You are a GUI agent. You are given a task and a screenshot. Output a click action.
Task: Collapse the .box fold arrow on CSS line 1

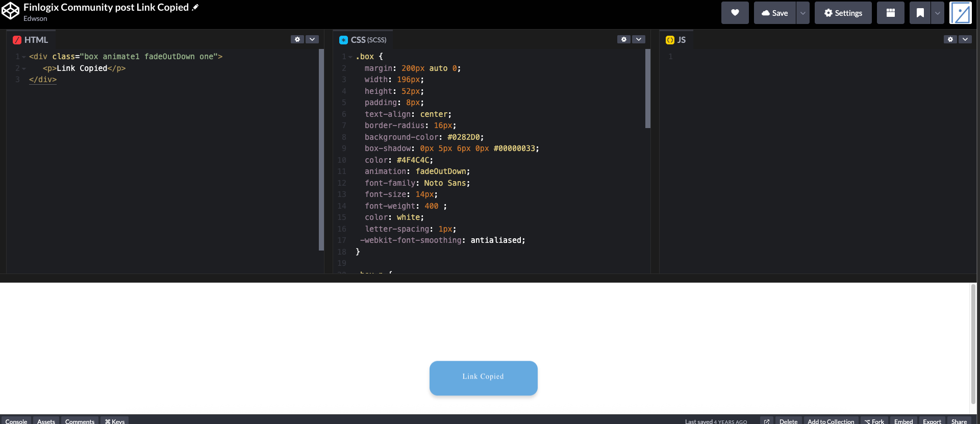pos(350,57)
